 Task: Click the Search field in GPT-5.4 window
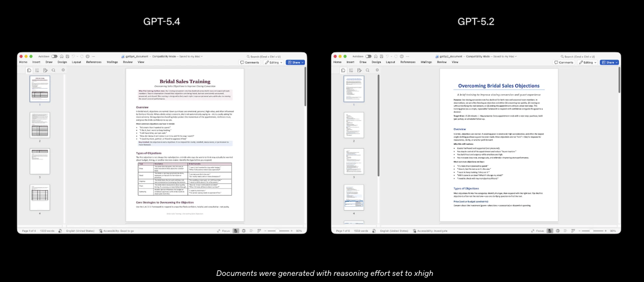(264, 56)
